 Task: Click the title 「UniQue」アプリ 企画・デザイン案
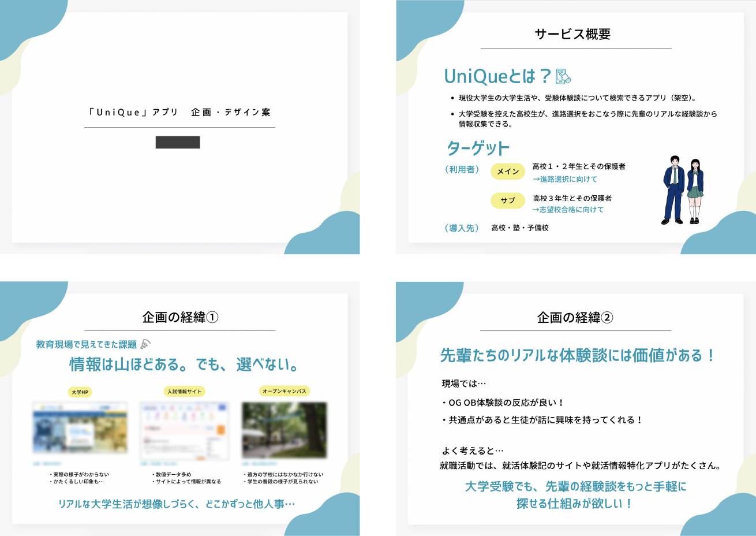click(179, 112)
